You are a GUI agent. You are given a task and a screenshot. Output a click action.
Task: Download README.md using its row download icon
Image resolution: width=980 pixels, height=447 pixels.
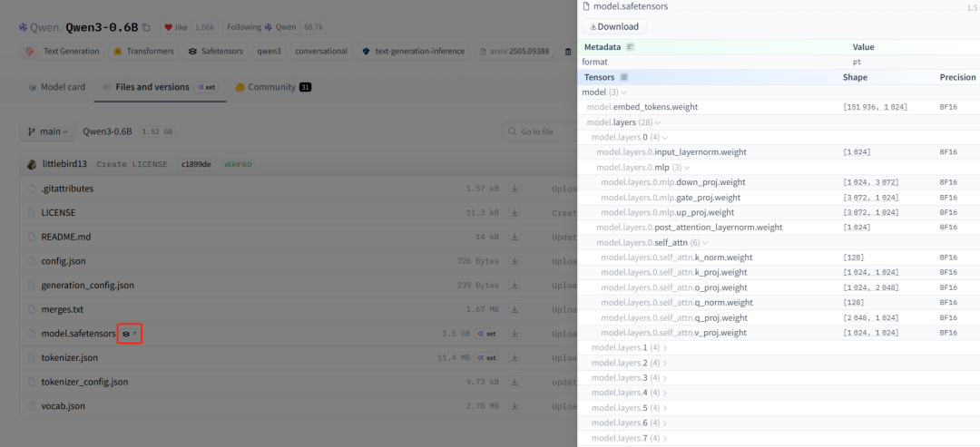tap(514, 238)
